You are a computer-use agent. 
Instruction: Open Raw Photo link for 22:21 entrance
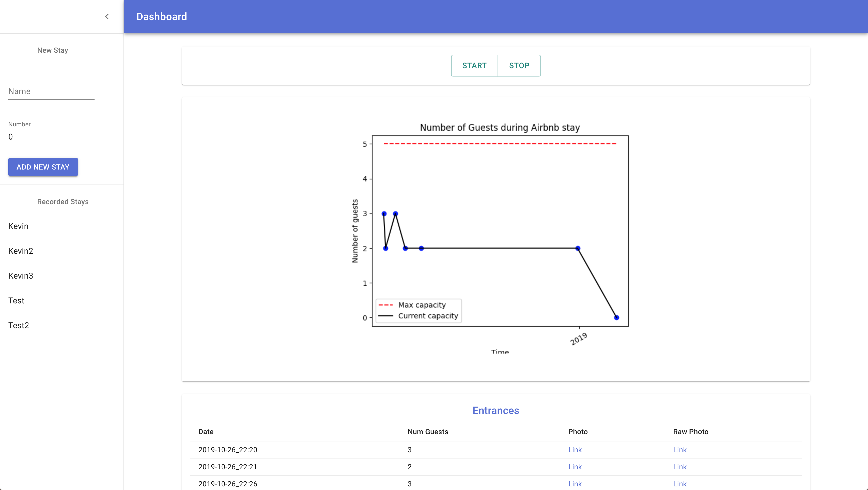pos(679,467)
